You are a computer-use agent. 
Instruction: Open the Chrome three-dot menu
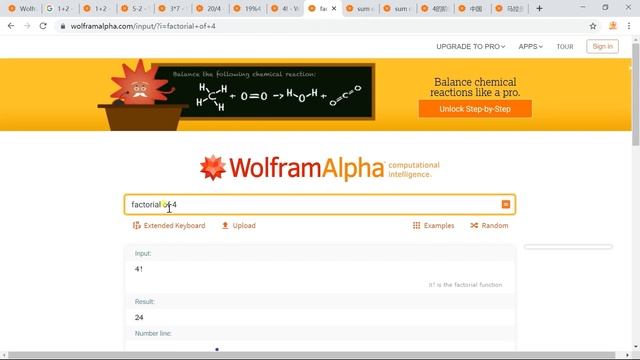pyautogui.click(x=629, y=26)
